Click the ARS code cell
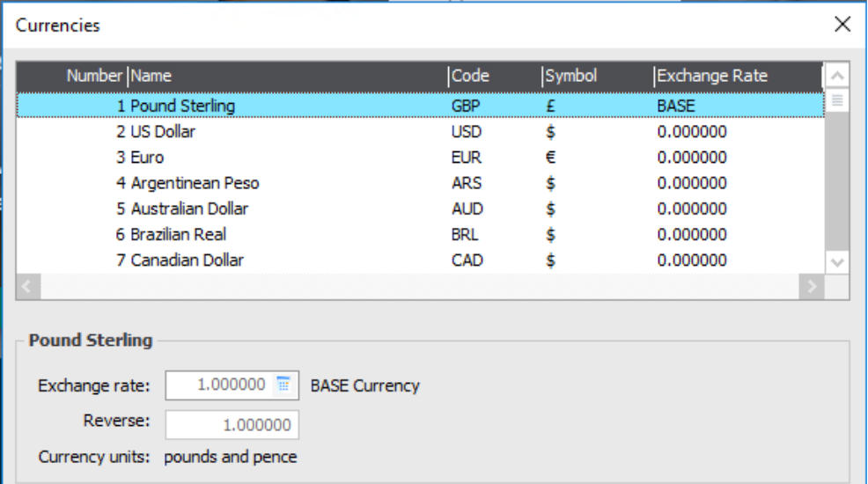 tap(467, 183)
